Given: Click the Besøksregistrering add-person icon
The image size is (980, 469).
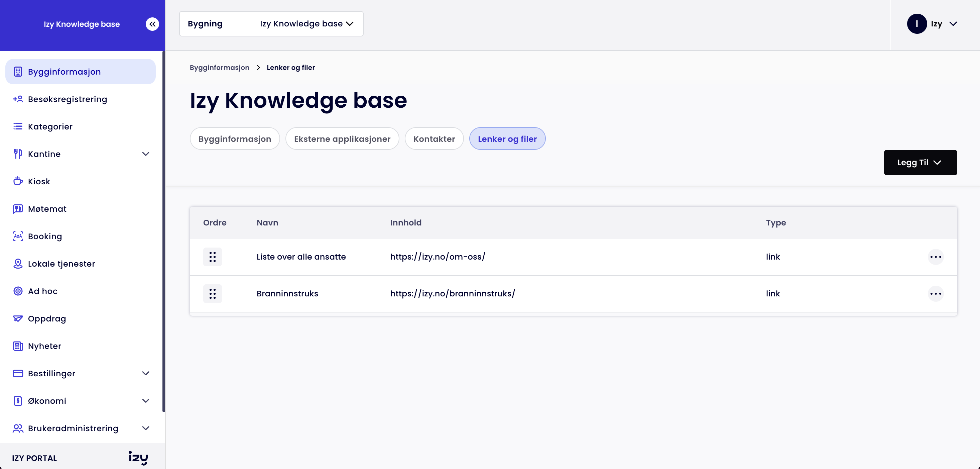Looking at the screenshot, I should [18, 99].
